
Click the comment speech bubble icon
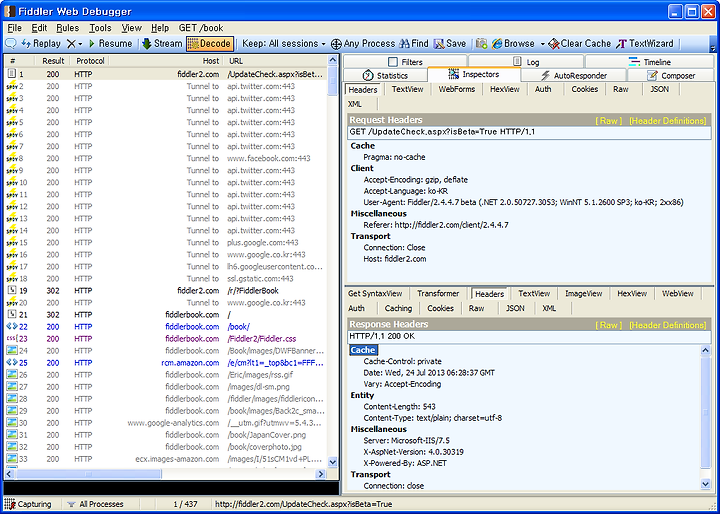11,44
